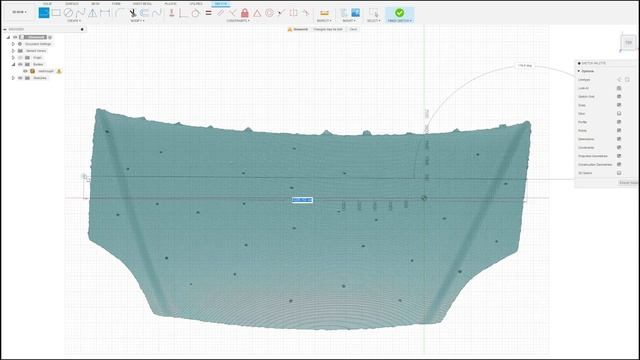640x360 pixels.
Task: Apply the Tangent constraint
Action: [196, 13]
